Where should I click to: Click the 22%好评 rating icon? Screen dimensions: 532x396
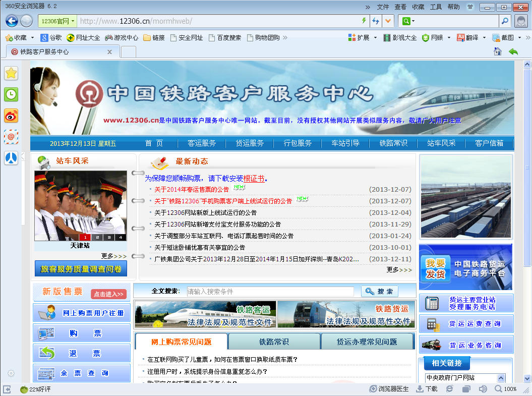(x=35, y=389)
